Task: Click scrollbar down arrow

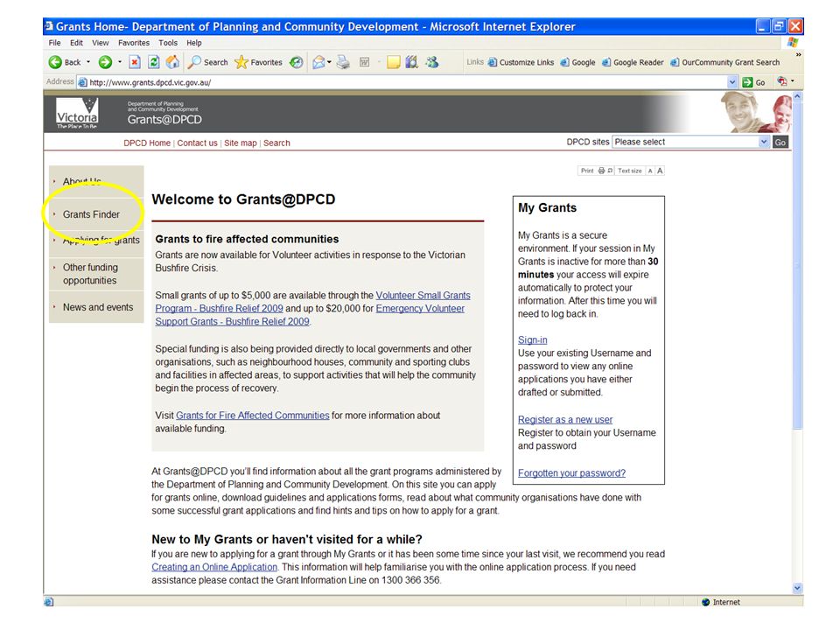Action: pyautogui.click(x=797, y=588)
